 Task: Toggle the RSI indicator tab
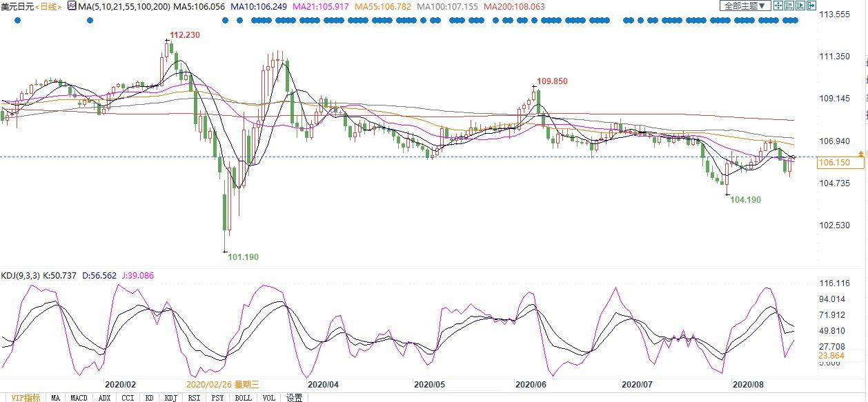(195, 397)
